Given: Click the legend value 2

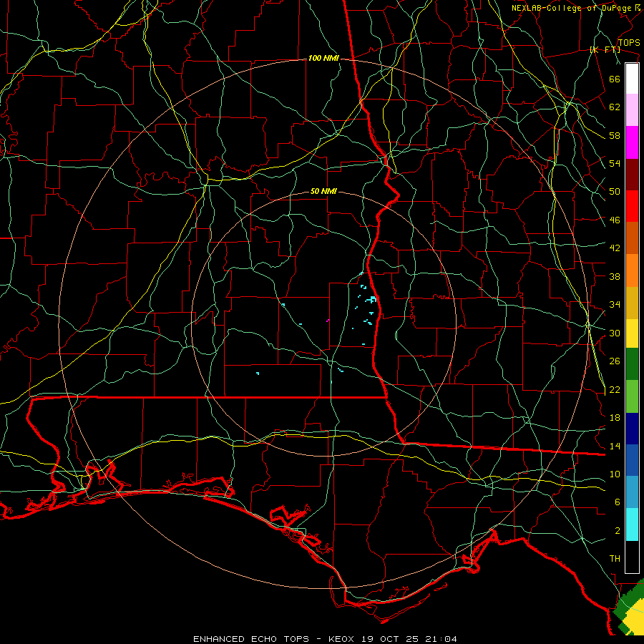Looking at the screenshot, I should 617,531.
